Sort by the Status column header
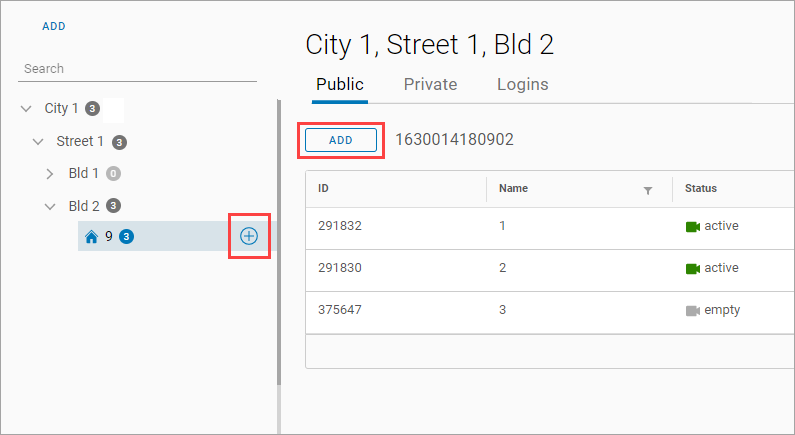This screenshot has width=795, height=435. [701, 188]
